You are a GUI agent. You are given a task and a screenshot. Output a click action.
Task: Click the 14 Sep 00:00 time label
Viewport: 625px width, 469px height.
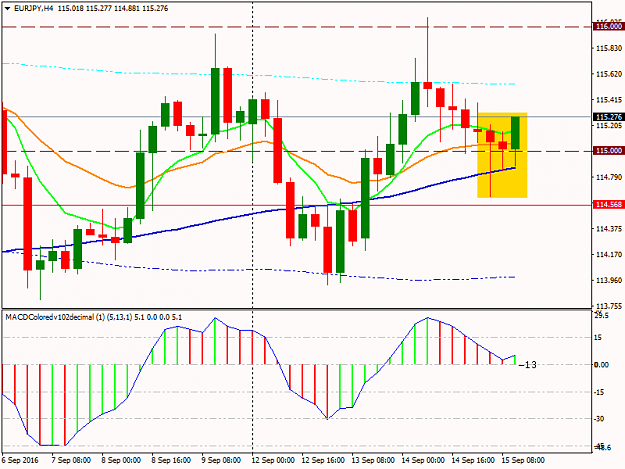click(x=423, y=460)
